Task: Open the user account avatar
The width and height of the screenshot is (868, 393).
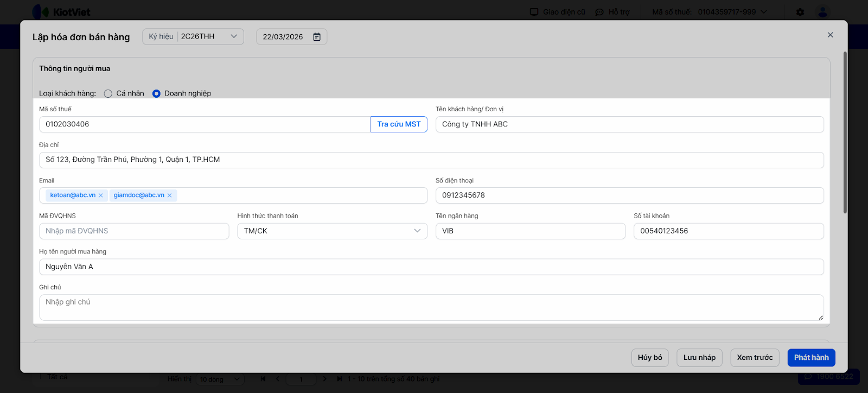Action: (823, 12)
